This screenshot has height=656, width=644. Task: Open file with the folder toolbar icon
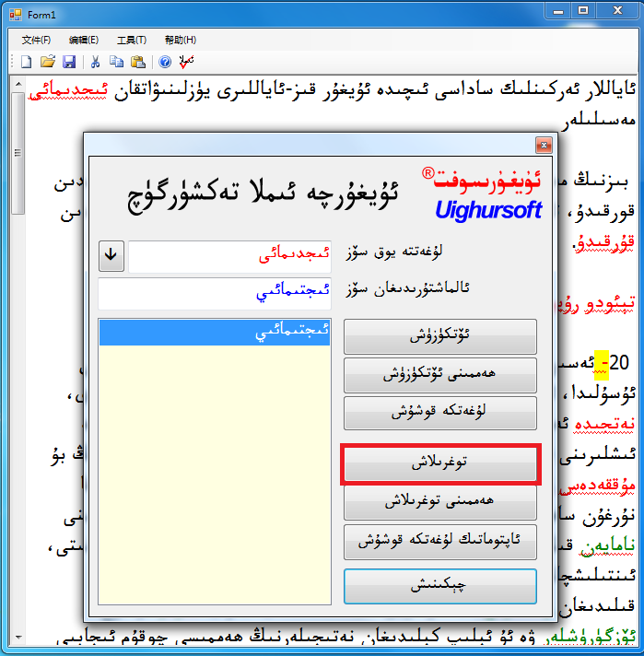[48, 62]
